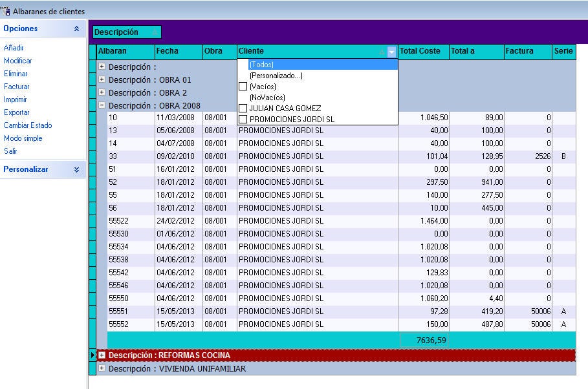Click the Eliminar option

[16, 74]
